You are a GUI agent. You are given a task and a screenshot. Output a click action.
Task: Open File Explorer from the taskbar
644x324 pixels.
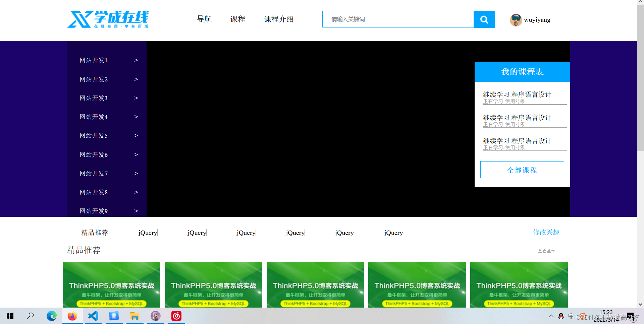click(135, 316)
